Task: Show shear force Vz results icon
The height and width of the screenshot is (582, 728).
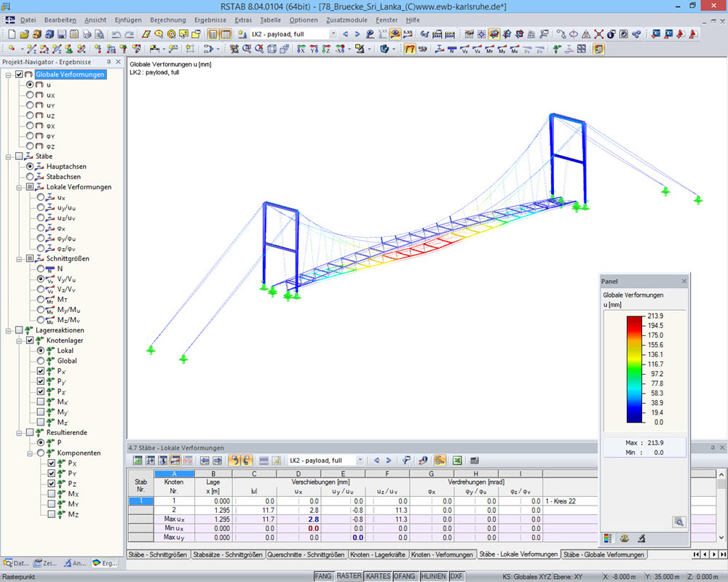Action: (477, 49)
